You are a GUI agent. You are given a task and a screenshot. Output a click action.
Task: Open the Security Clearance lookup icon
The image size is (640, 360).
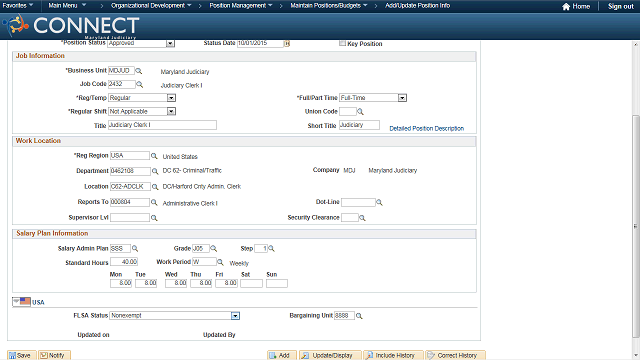click(362, 218)
